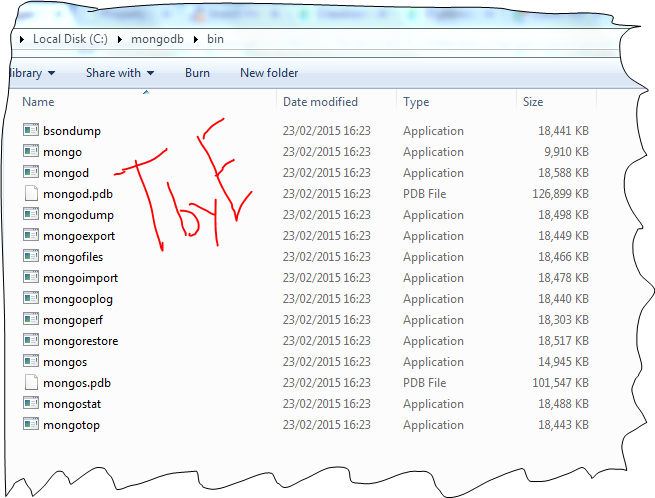Click Application type in bsondump row
The image size is (655, 498).
(x=433, y=131)
